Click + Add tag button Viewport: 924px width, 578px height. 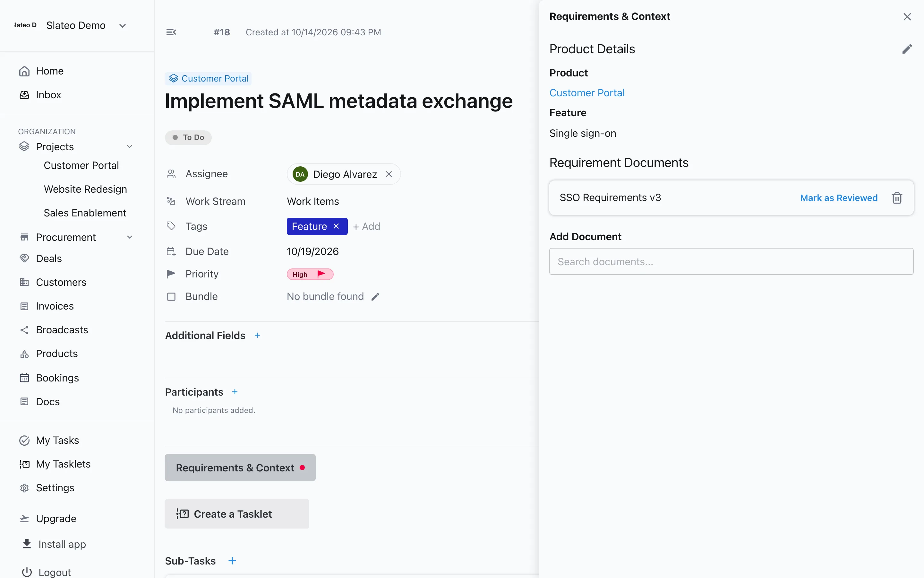coord(366,226)
